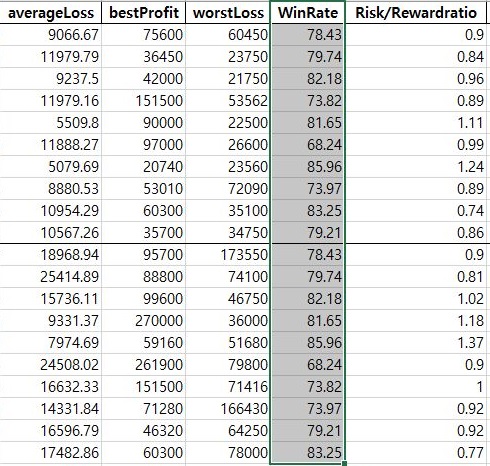Select averageLoss cell 9237.5

[51, 79]
